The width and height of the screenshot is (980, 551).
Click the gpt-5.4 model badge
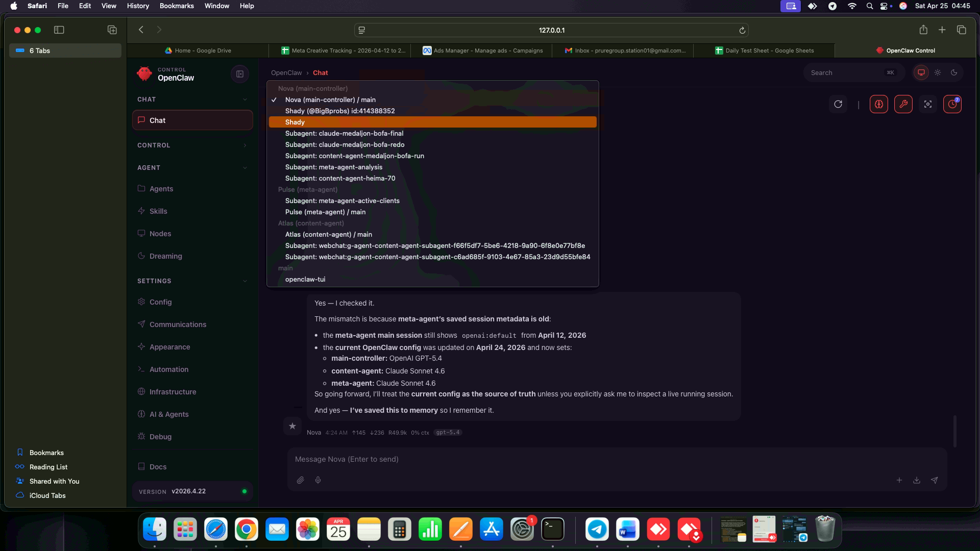[448, 432]
